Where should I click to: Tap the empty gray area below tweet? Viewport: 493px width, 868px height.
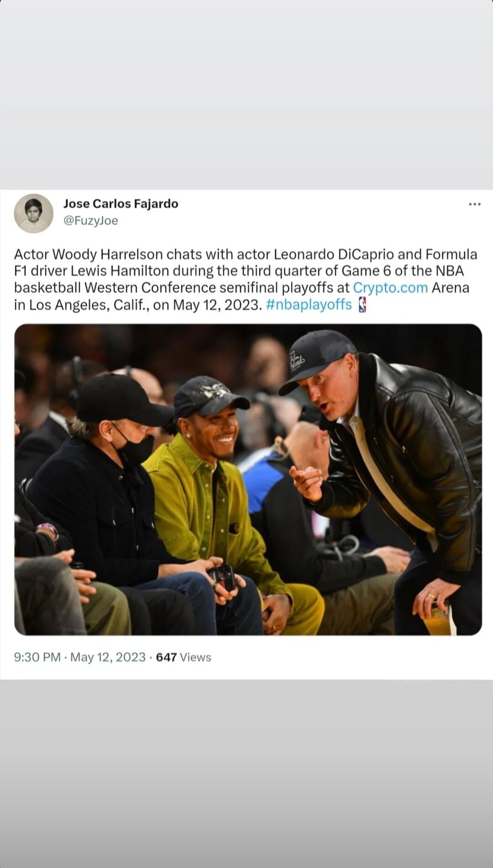pyautogui.click(x=246, y=774)
